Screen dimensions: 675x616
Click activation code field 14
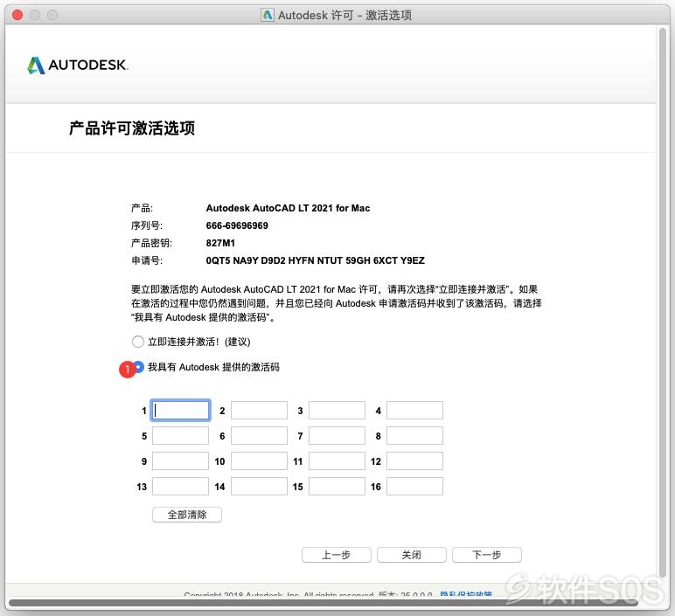click(259, 487)
